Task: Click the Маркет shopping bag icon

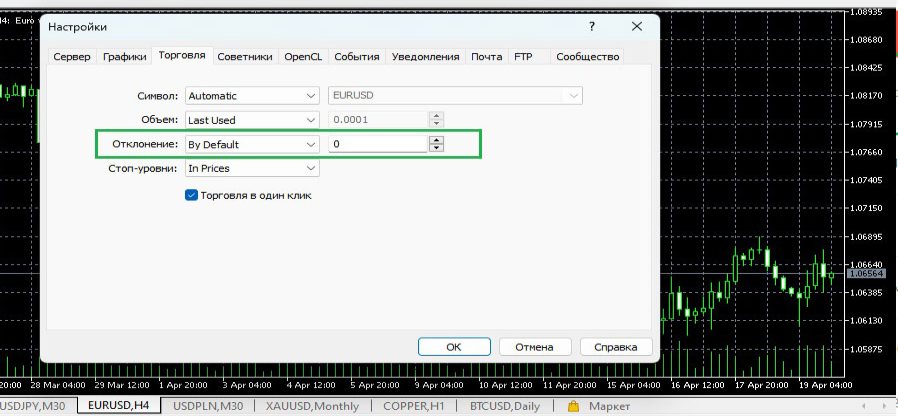Action: [573, 406]
